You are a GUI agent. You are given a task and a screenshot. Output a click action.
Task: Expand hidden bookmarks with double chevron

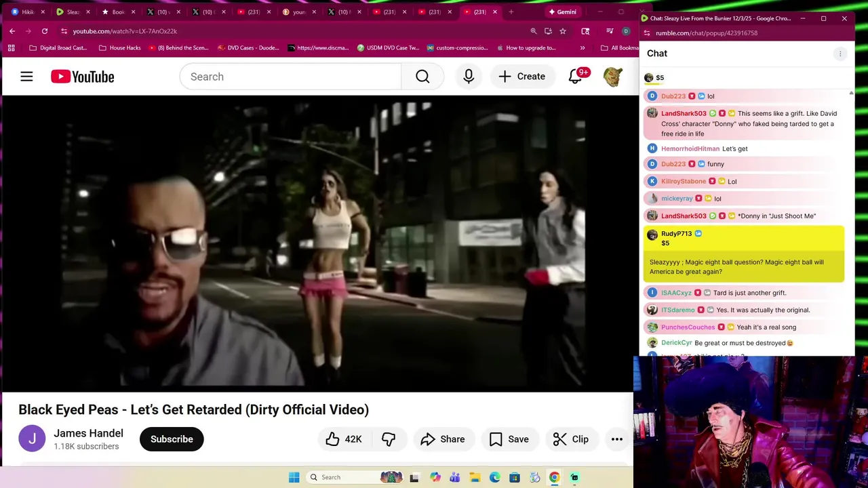tap(582, 47)
